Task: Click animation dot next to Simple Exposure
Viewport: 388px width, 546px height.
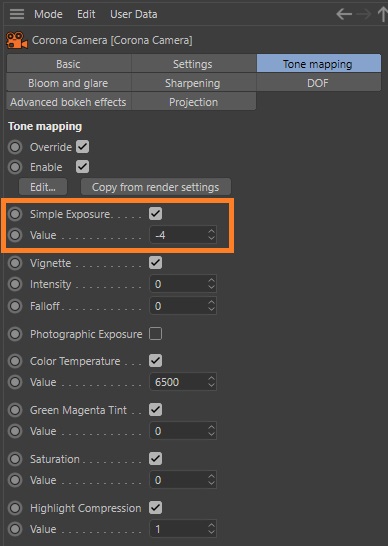Action: 15,214
